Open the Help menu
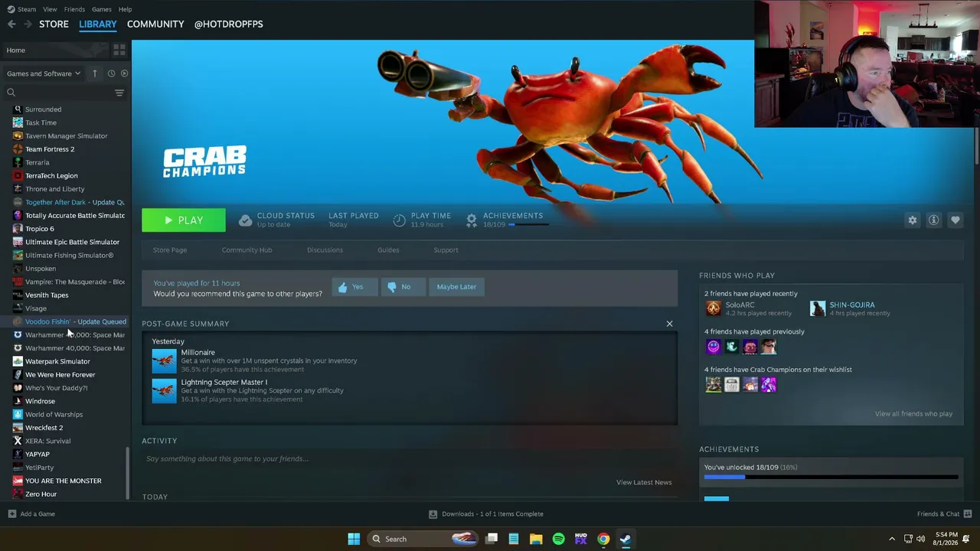The width and height of the screenshot is (980, 551). point(125,9)
